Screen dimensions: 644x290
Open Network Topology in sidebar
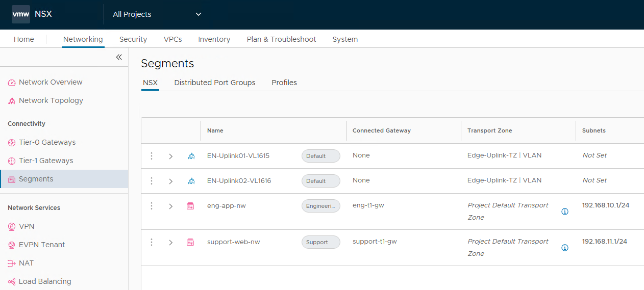pos(51,100)
